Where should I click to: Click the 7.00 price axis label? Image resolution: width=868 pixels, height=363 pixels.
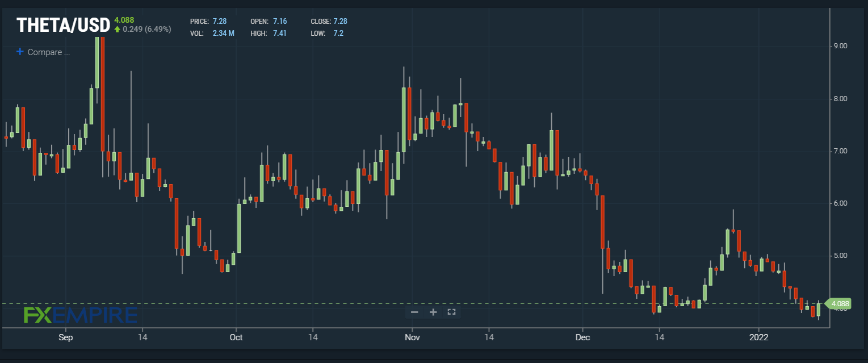(840, 151)
